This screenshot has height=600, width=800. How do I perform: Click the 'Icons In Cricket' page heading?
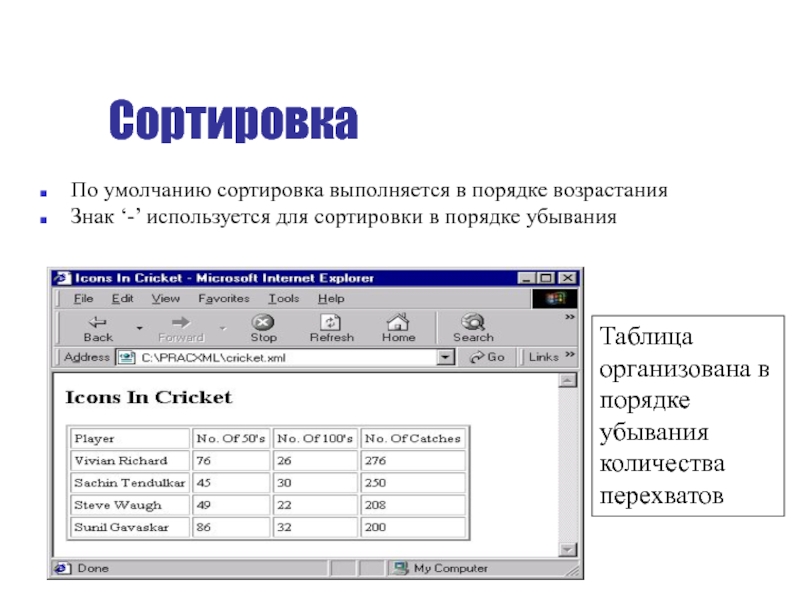[x=148, y=397]
